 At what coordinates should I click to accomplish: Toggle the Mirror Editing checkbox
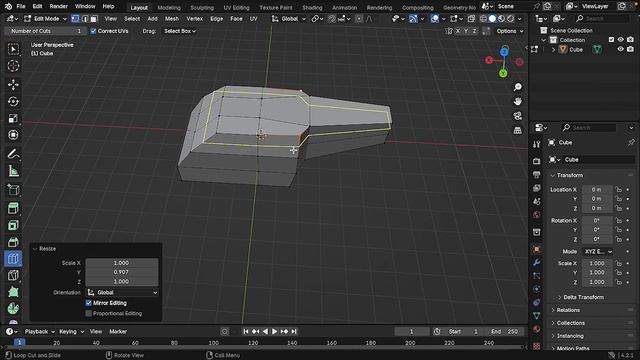[x=89, y=303]
